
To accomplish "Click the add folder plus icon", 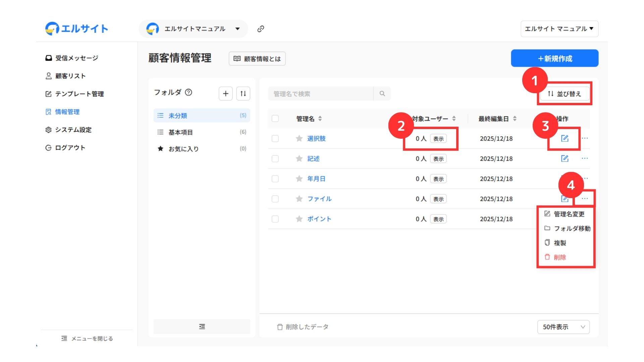I will pyautogui.click(x=225, y=94).
